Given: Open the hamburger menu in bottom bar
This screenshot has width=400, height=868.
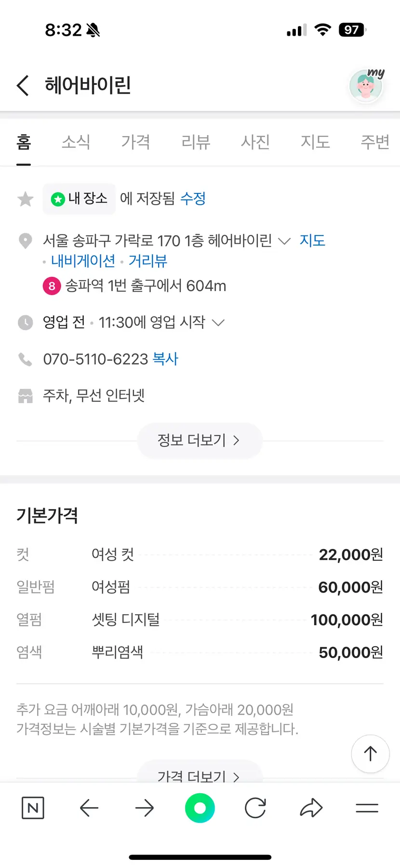Looking at the screenshot, I should point(367,808).
